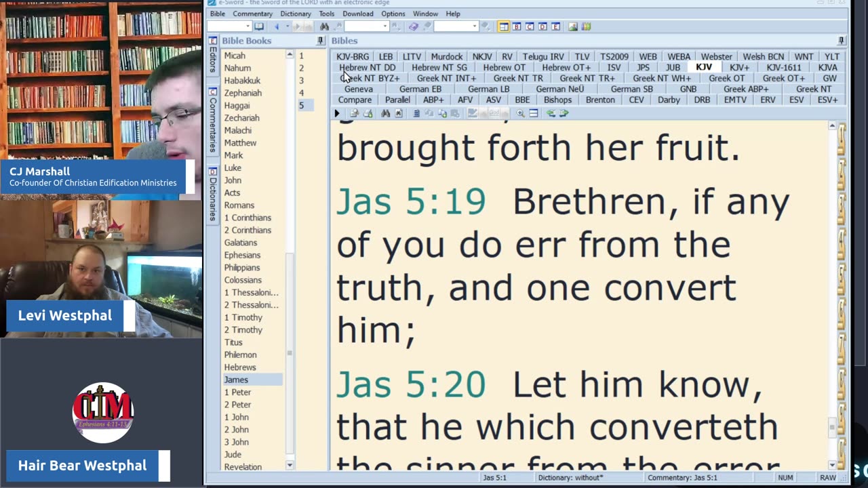Select Romans in Bible Books list
Viewport: 868px width, 488px height.
click(239, 205)
